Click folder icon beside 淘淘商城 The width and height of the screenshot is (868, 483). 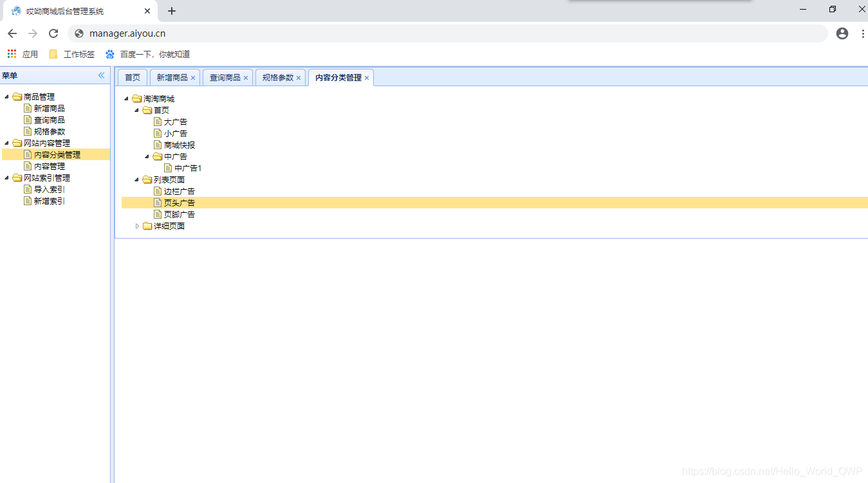pyautogui.click(x=137, y=98)
